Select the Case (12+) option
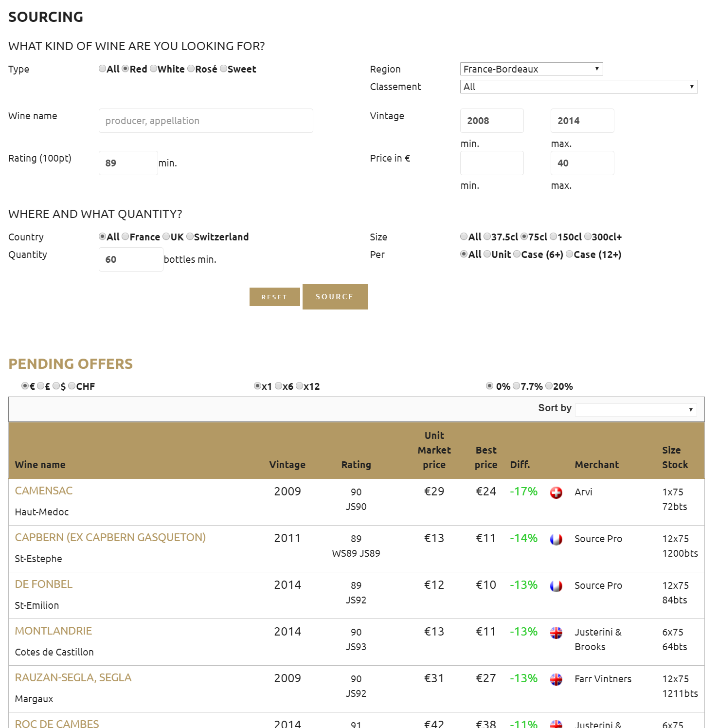The image size is (718, 728). tap(570, 254)
